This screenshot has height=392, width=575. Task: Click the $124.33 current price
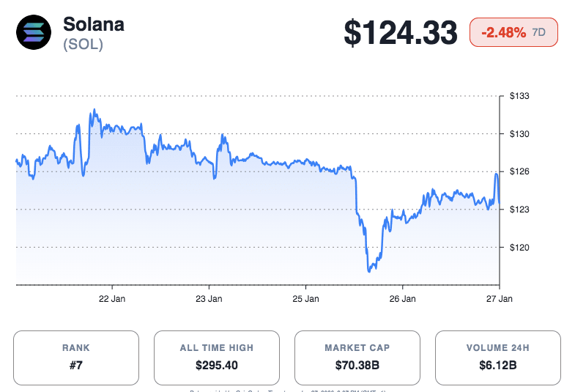pyautogui.click(x=401, y=34)
